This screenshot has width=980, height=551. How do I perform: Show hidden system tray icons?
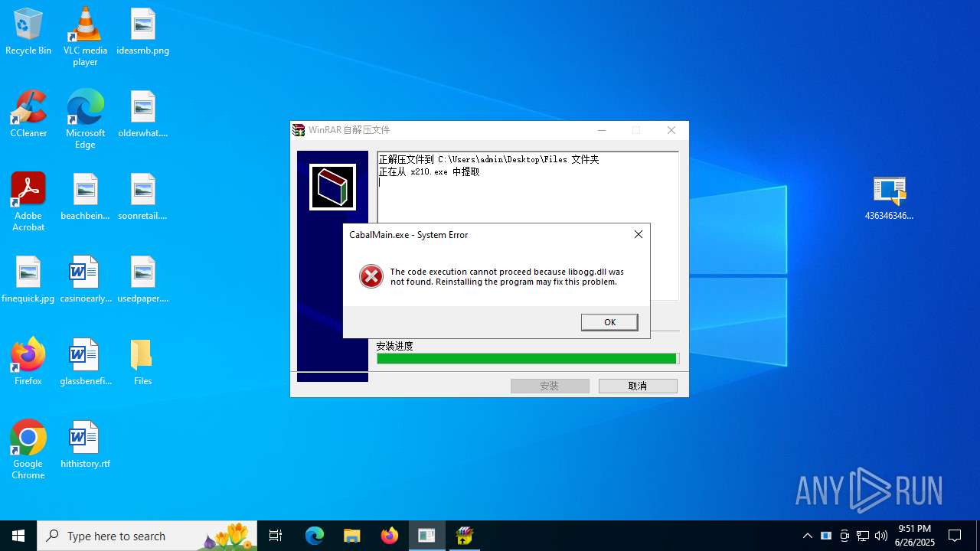point(808,536)
